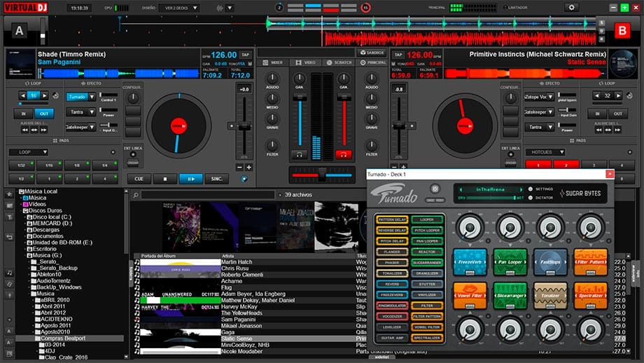Click deck A play/pause button
The image size is (644, 363).
(x=190, y=179)
